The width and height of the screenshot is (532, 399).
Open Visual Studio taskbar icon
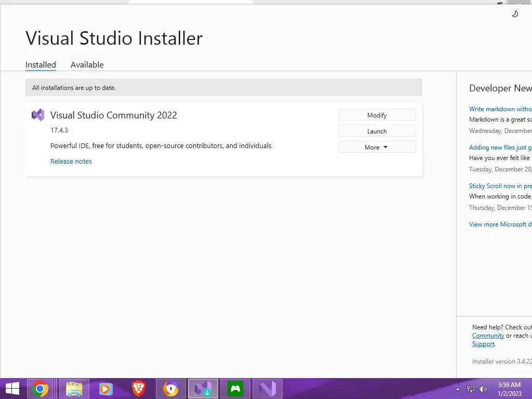click(x=268, y=389)
